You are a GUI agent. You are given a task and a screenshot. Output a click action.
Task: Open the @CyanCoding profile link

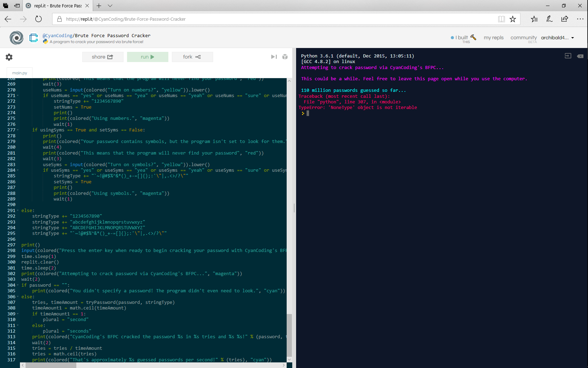tap(57, 35)
